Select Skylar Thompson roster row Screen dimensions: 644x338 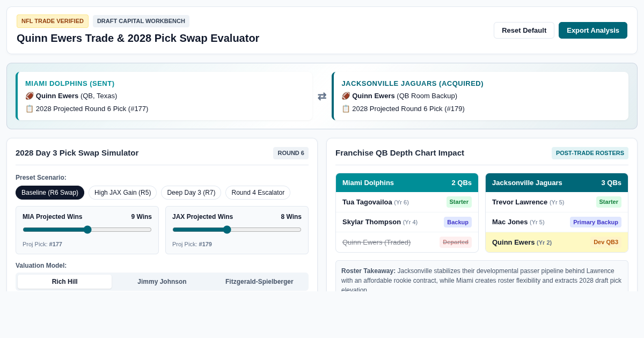point(407,222)
